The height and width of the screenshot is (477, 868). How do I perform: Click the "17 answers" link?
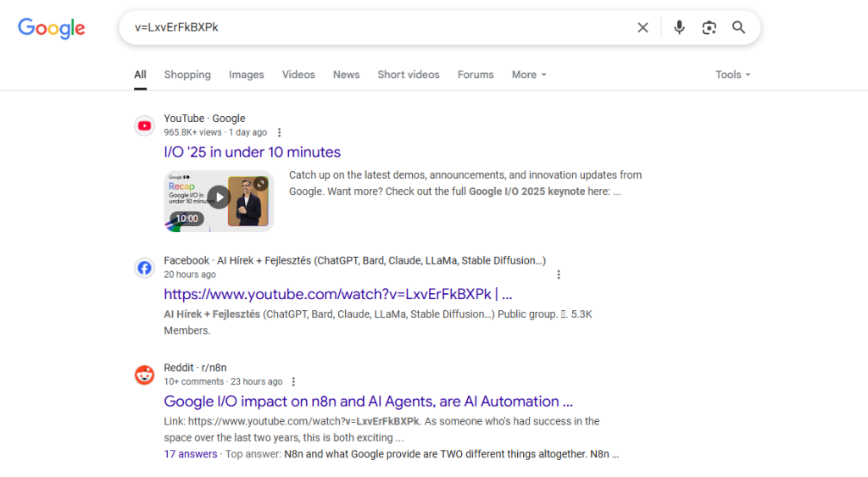pos(191,454)
